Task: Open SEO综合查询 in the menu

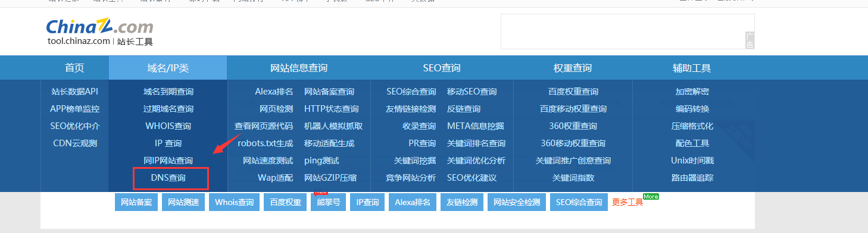Action: pos(411,92)
